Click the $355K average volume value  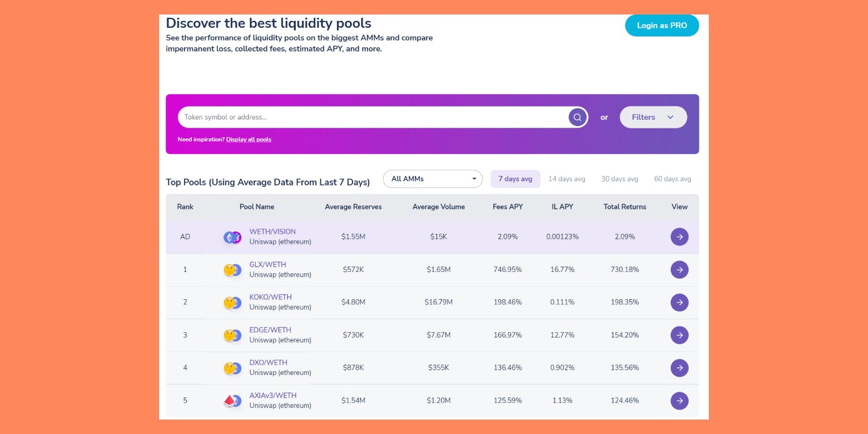click(x=439, y=367)
